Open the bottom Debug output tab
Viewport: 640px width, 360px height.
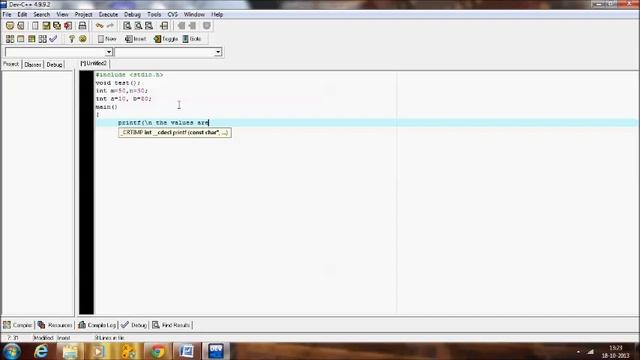[x=134, y=325]
